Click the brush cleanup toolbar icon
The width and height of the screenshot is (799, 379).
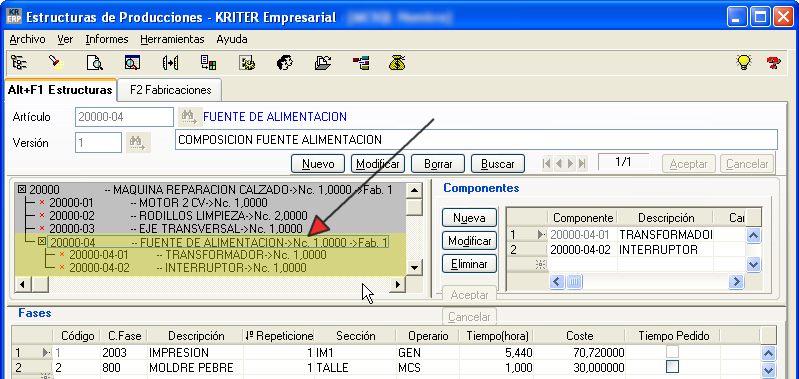[x=56, y=63]
